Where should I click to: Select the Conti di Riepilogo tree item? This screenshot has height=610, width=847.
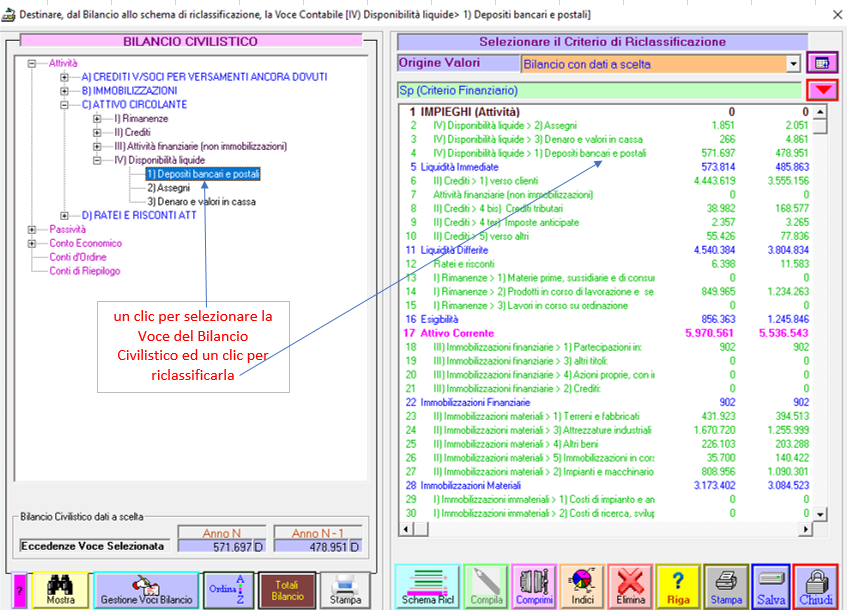coord(85,271)
